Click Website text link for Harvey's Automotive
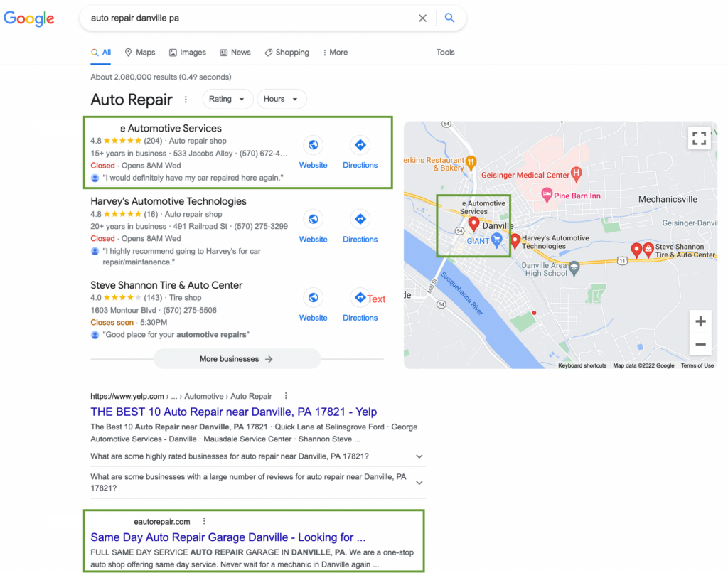 [314, 239]
